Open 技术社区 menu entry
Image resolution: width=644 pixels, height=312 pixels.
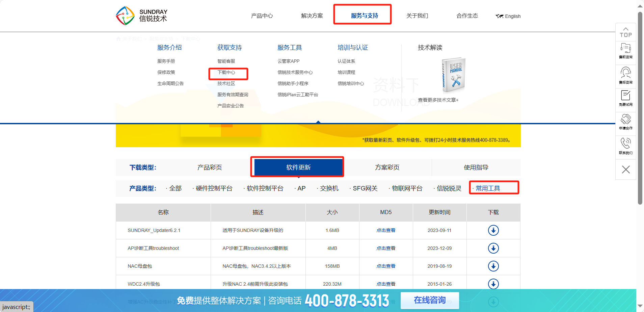(x=226, y=83)
